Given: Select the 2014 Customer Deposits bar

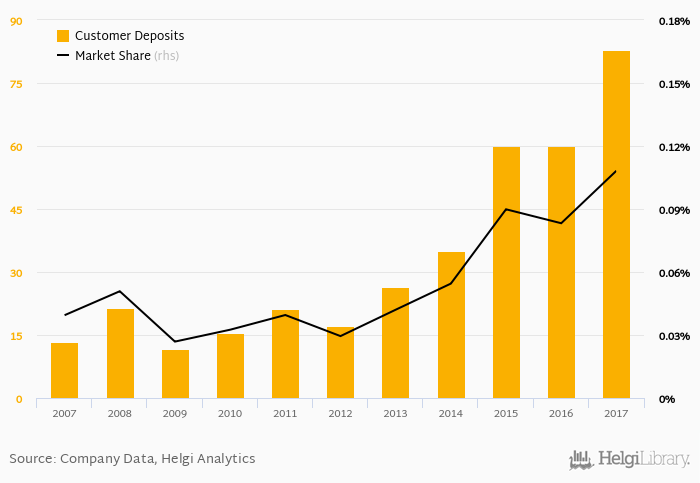Looking at the screenshot, I should (x=451, y=325).
